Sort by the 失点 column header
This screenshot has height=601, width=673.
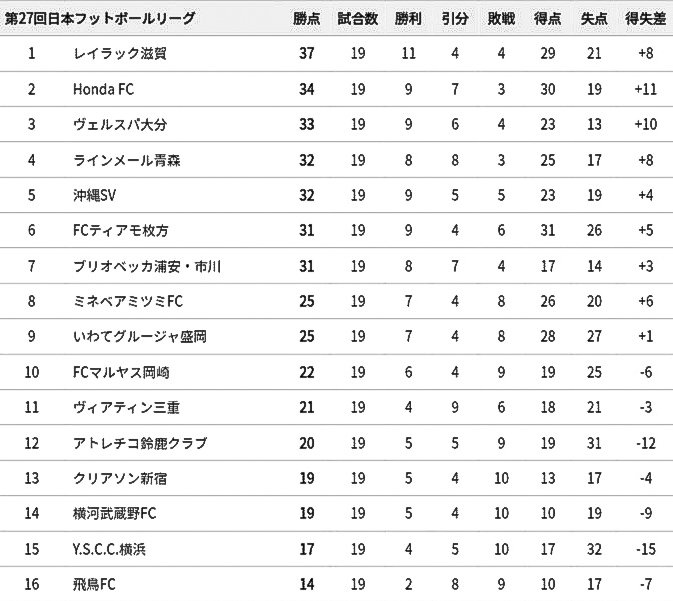[594, 18]
